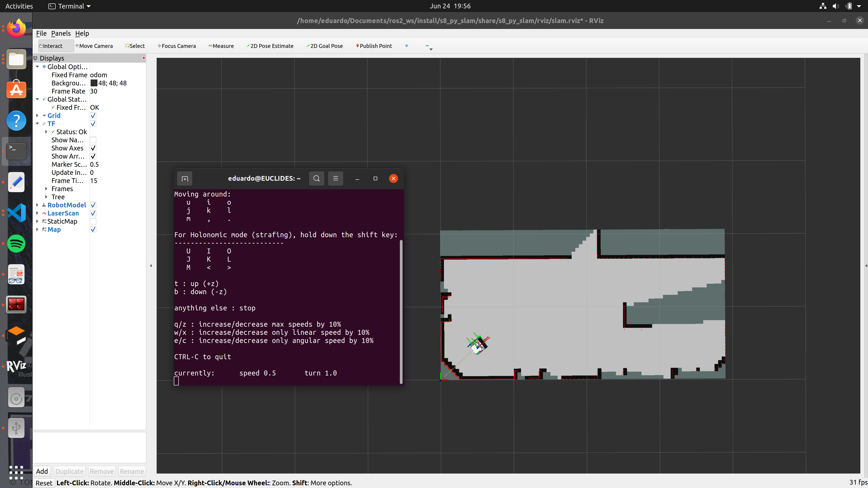The height and width of the screenshot is (488, 868).
Task: Toggle the Grid display checkbox
Action: (93, 115)
